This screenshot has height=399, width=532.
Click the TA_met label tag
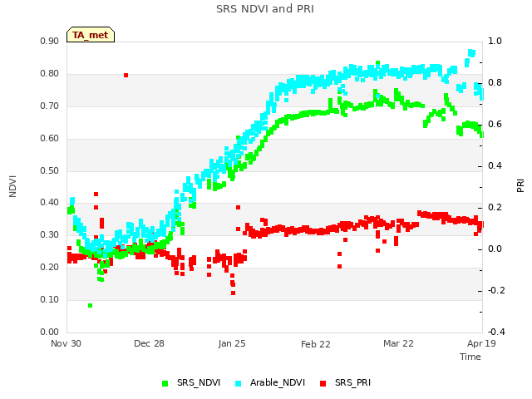pyautogui.click(x=91, y=35)
